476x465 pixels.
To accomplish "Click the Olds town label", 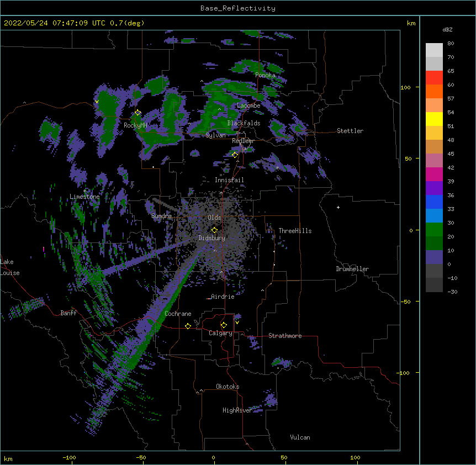I will pos(214,218).
